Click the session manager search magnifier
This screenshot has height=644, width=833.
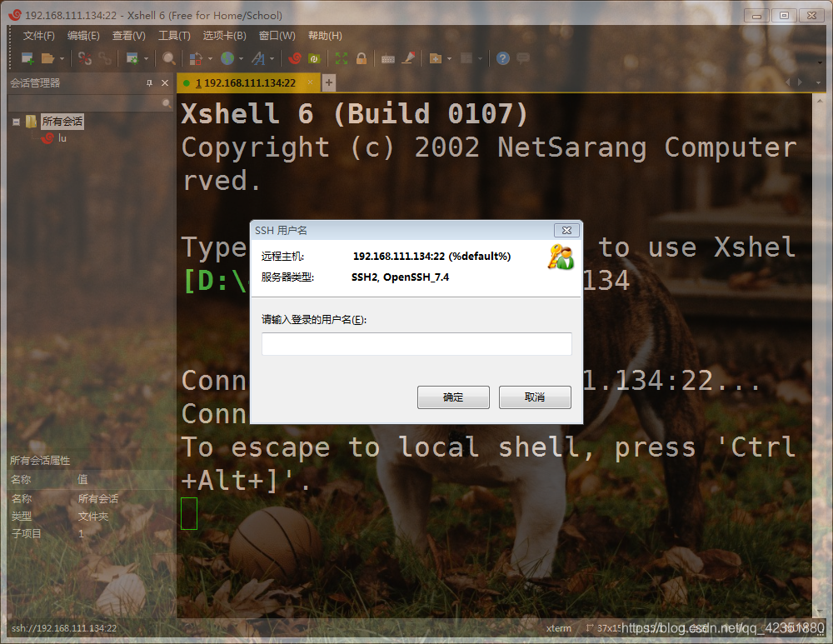pyautogui.click(x=167, y=103)
